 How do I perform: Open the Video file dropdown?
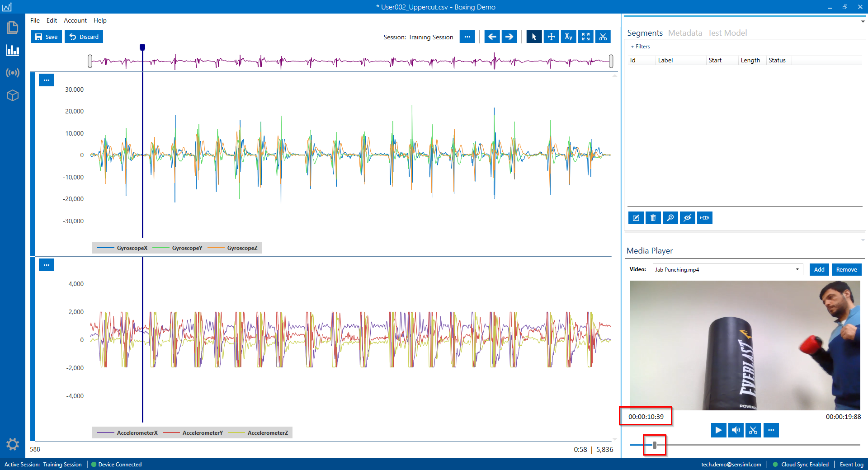728,270
